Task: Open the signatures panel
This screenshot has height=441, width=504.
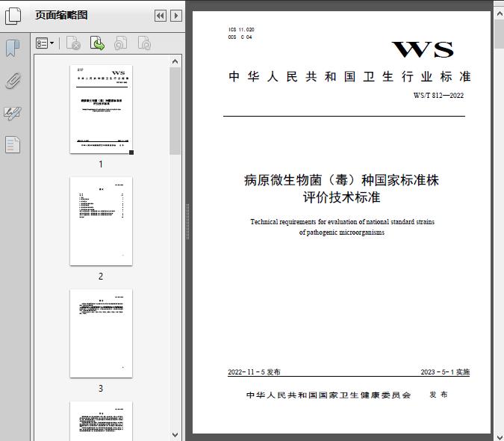Action: (13, 113)
